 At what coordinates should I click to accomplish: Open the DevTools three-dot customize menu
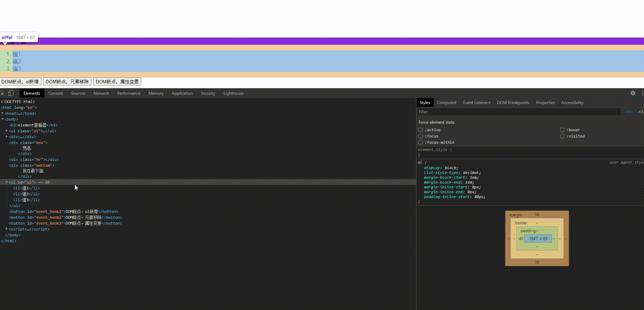(642, 93)
